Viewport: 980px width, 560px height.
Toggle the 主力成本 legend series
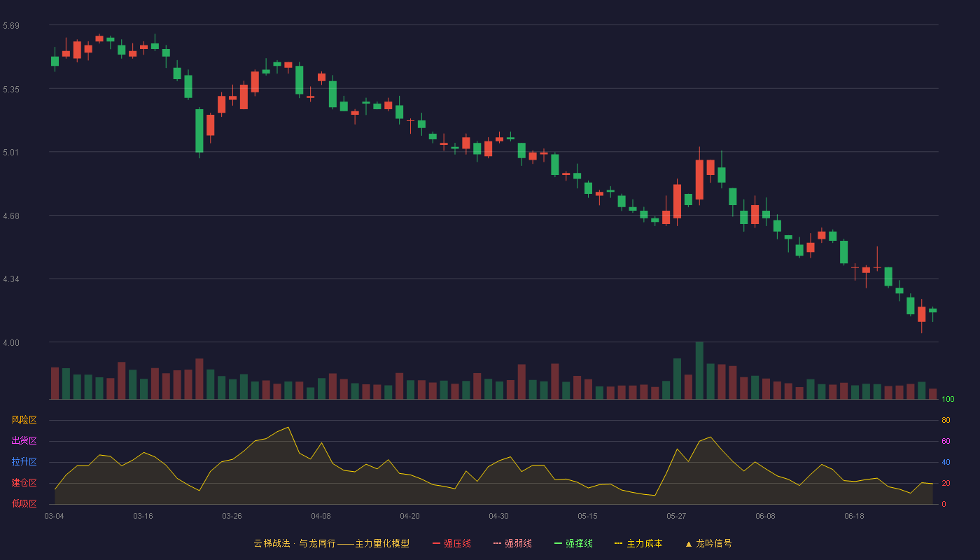pyautogui.click(x=638, y=543)
